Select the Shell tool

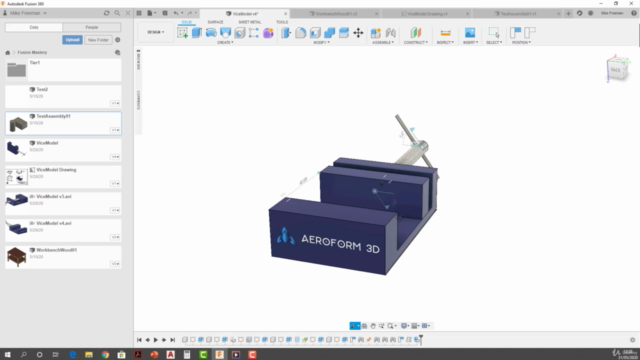point(315,33)
